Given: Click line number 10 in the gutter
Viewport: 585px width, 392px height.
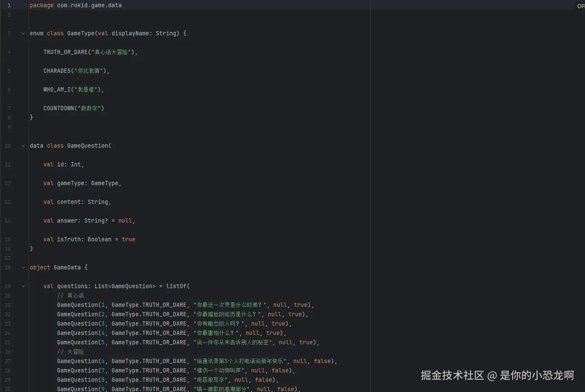Looking at the screenshot, I should point(8,146).
